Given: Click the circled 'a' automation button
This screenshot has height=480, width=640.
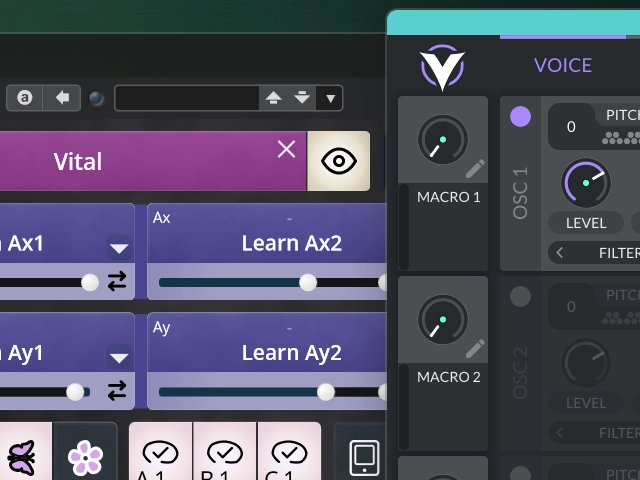Looking at the screenshot, I should coord(24,98).
